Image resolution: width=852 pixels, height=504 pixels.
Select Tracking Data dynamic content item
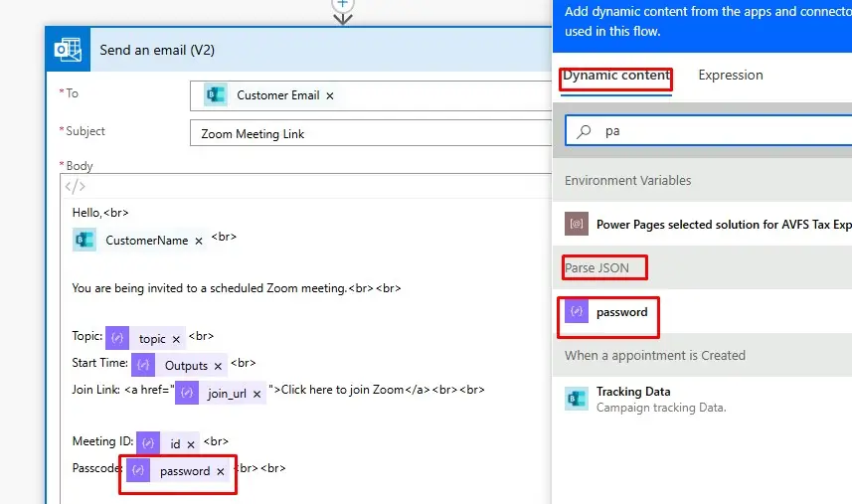click(633, 392)
